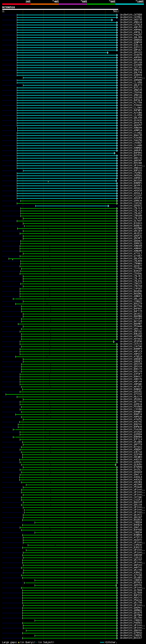Select the UniRef100_Q75PQ3 label
This screenshot has width=146, height=644.
pos(131,633)
